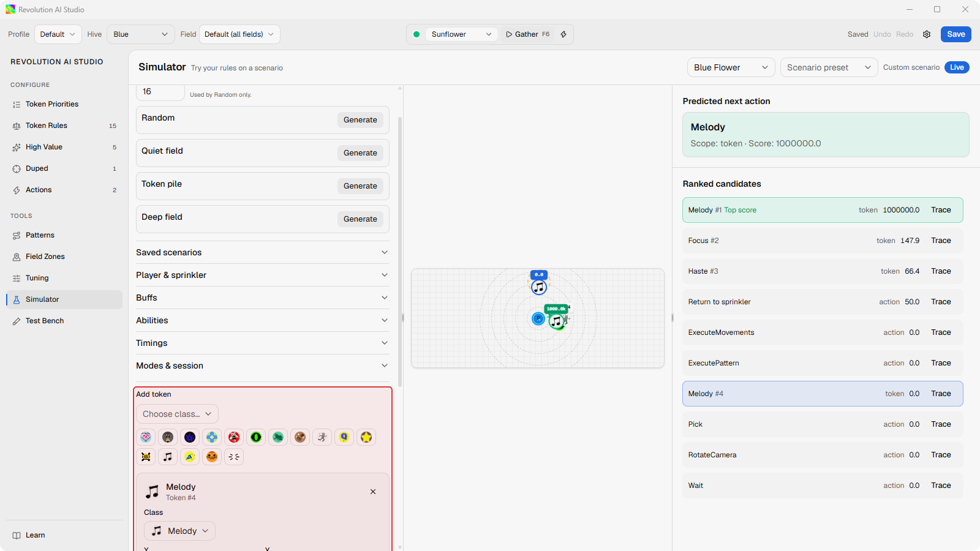980x551 pixels.
Task: Generate a Random scenario
Action: pyautogui.click(x=360, y=120)
